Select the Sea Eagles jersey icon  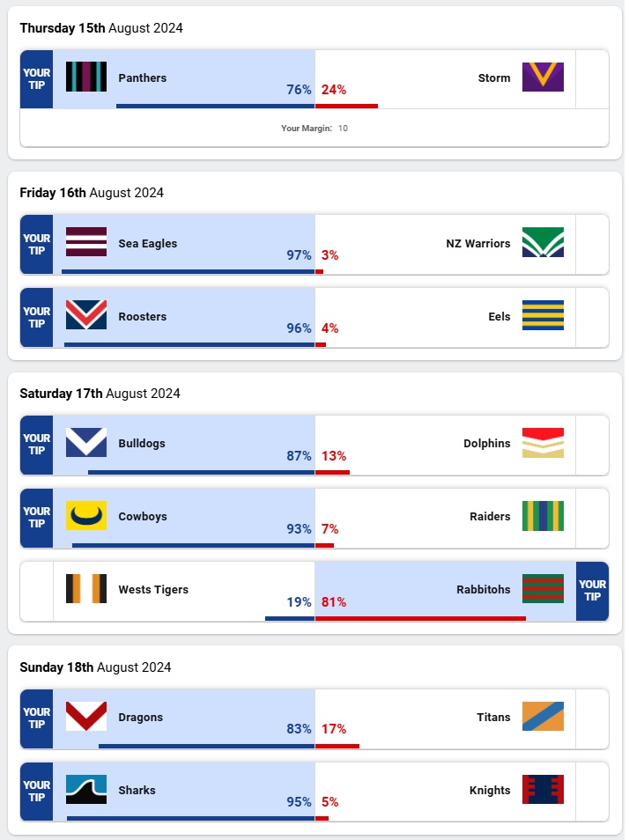[86, 243]
